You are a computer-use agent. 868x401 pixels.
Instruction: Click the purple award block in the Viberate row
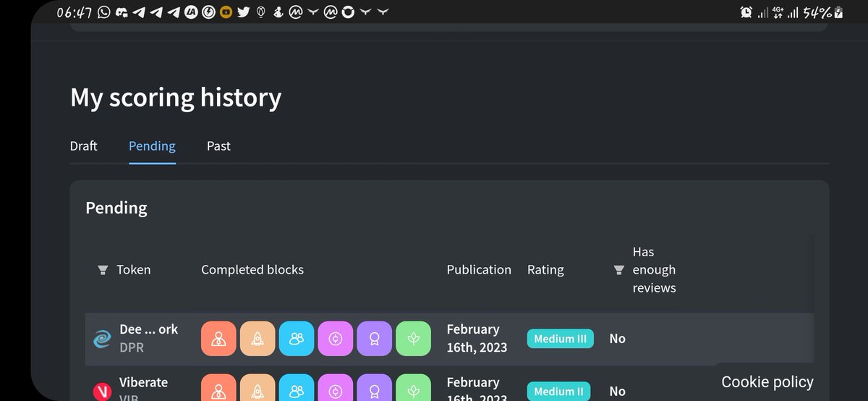tap(375, 387)
